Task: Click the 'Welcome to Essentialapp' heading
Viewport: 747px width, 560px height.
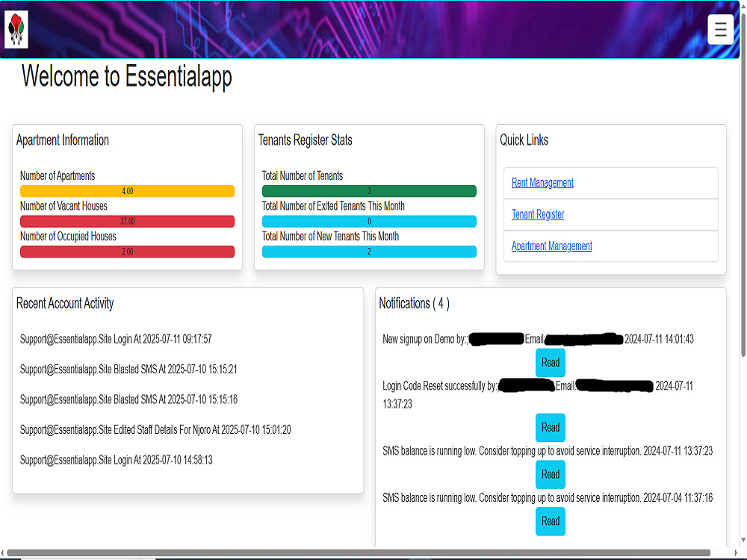Action: (x=127, y=76)
